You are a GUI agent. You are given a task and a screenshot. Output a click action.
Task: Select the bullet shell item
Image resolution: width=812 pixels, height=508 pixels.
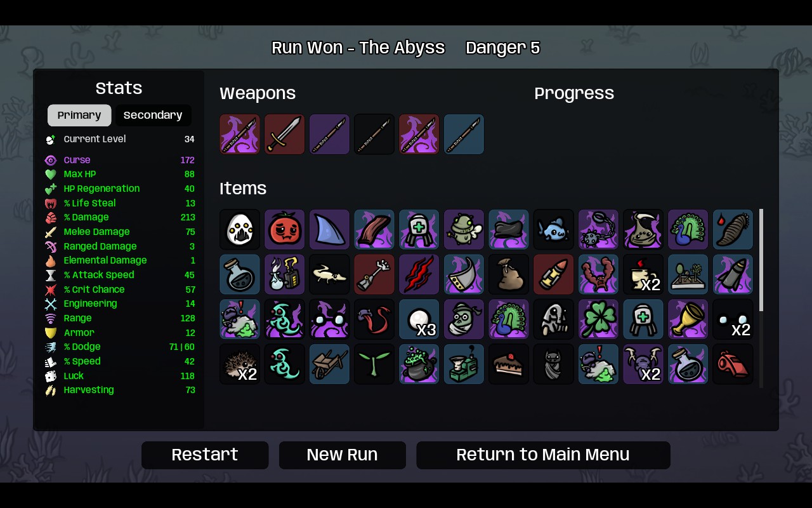553,274
